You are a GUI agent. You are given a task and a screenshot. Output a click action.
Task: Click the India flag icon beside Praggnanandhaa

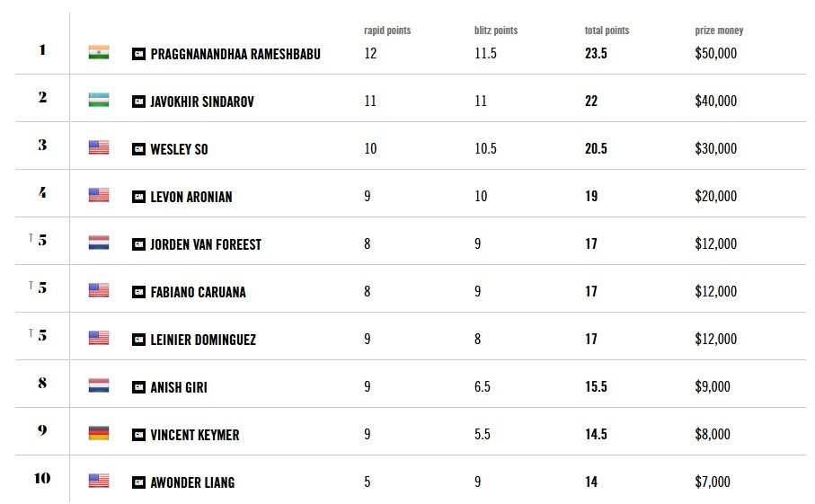[x=99, y=52]
